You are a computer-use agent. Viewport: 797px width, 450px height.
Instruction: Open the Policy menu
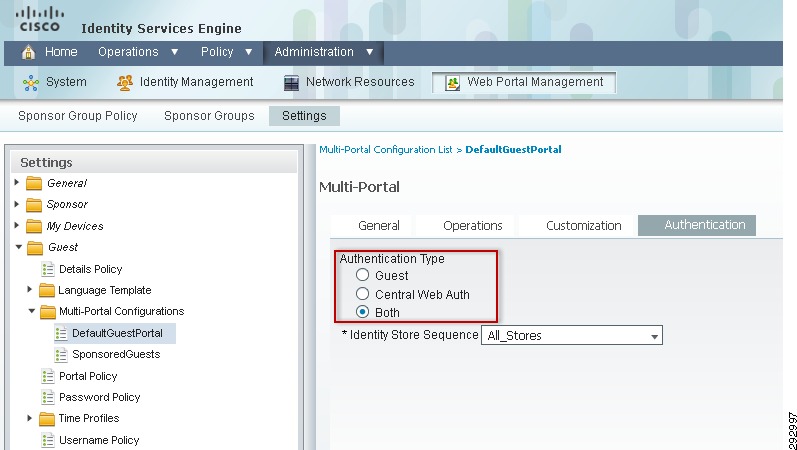coord(227,52)
